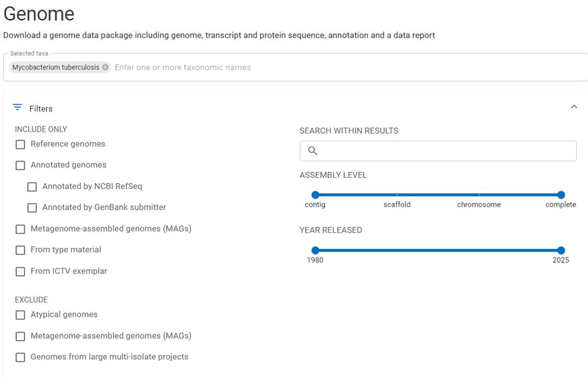Remove the Mycobacterium tuberculosis taxon chip

105,67
